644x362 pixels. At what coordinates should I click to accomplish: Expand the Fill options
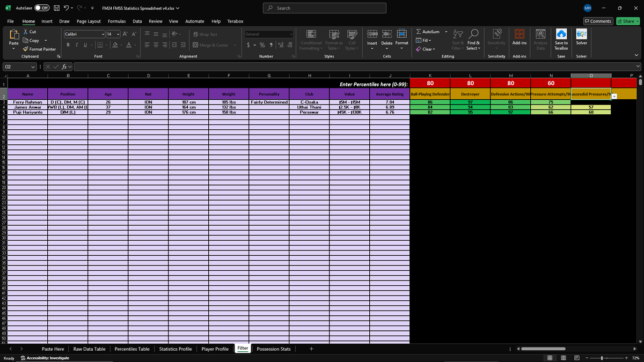pyautogui.click(x=424, y=40)
